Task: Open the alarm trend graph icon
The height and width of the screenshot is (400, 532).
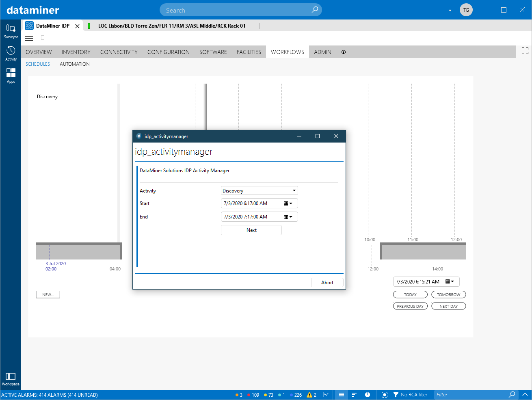Action: click(326, 395)
